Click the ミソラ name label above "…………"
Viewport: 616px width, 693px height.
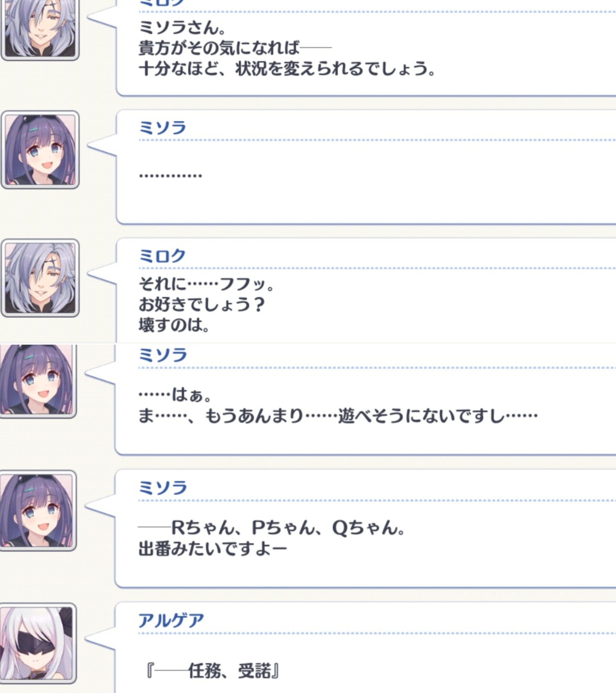click(163, 127)
